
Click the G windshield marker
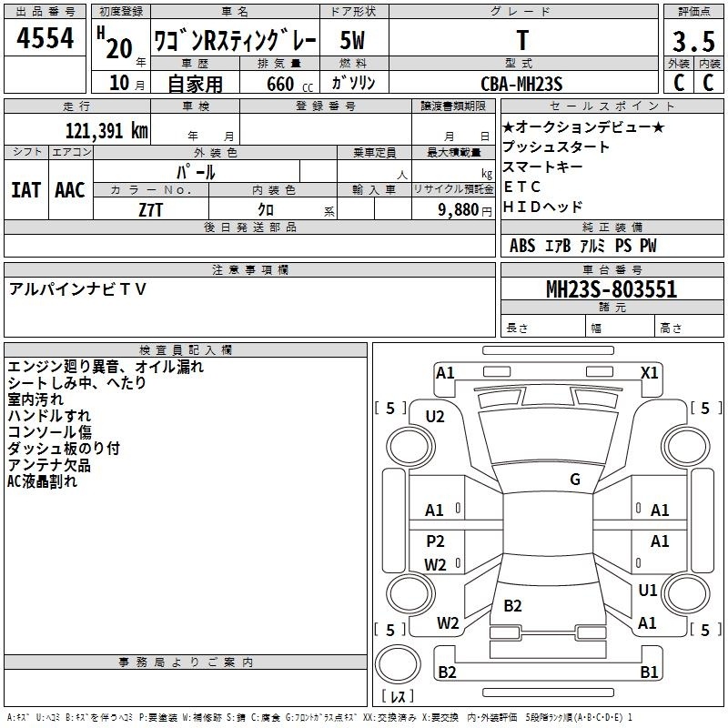(574, 480)
